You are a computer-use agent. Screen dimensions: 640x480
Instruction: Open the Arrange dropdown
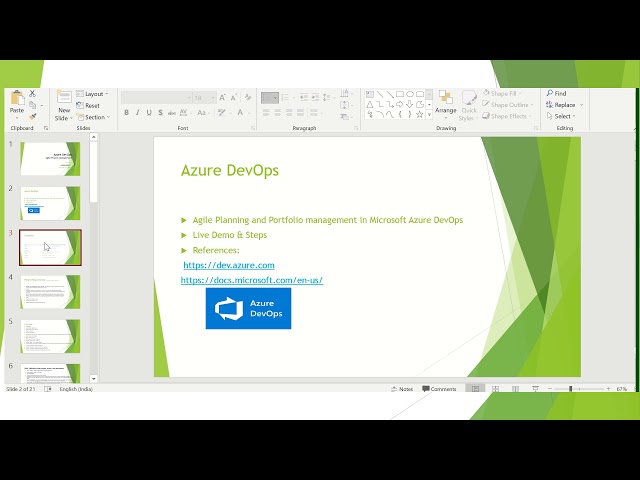pyautogui.click(x=446, y=105)
